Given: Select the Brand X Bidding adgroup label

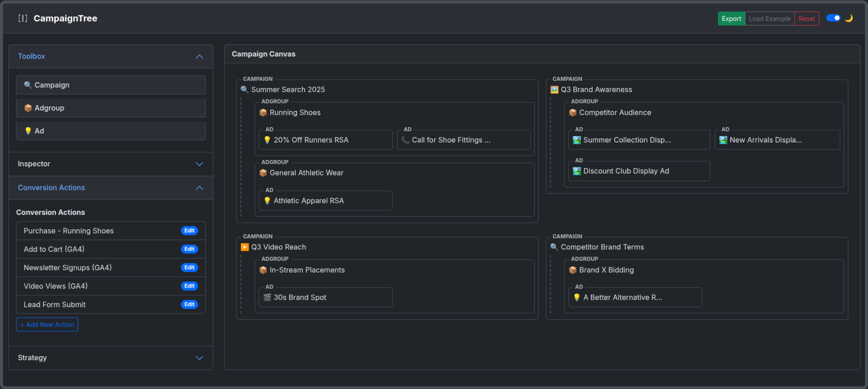Looking at the screenshot, I should point(607,270).
